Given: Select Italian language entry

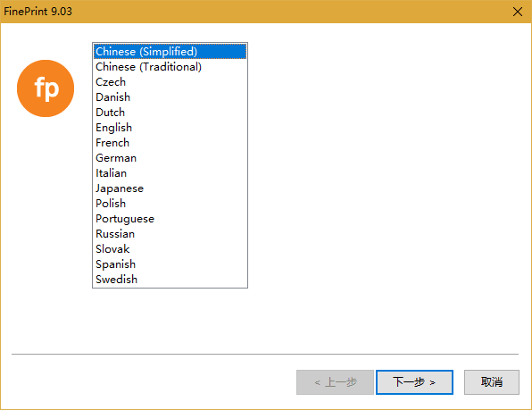Looking at the screenshot, I should (170, 173).
